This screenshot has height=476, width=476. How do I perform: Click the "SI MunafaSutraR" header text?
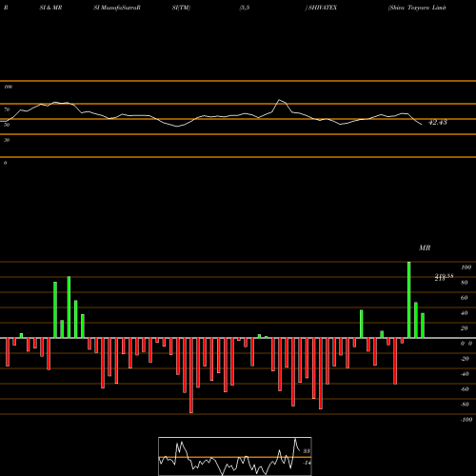[x=117, y=8]
